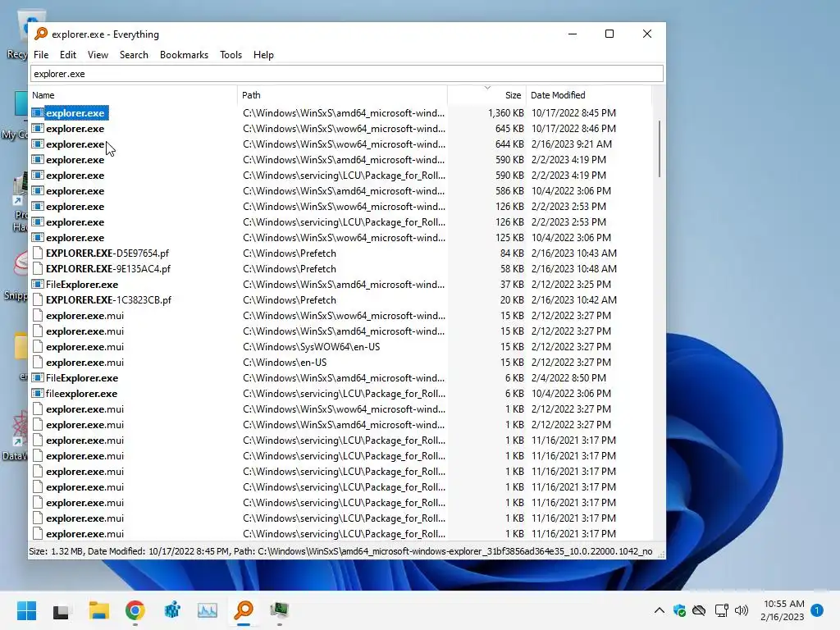
Task: Click the volume speaker tray icon
Action: click(742, 610)
